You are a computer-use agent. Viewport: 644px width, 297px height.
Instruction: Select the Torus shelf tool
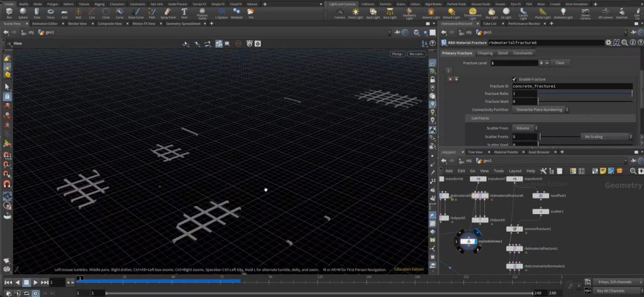point(50,13)
